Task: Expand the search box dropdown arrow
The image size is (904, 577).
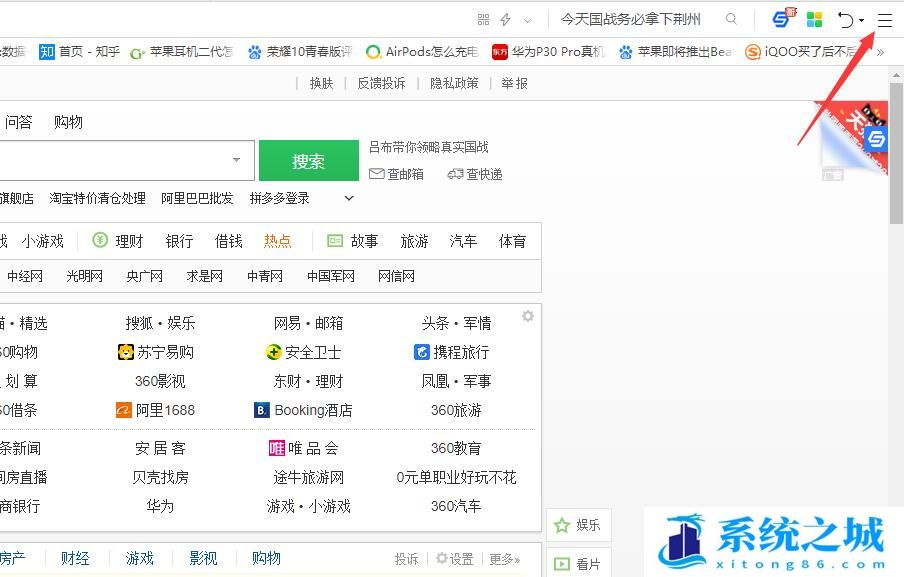Action: pyautogui.click(x=236, y=160)
